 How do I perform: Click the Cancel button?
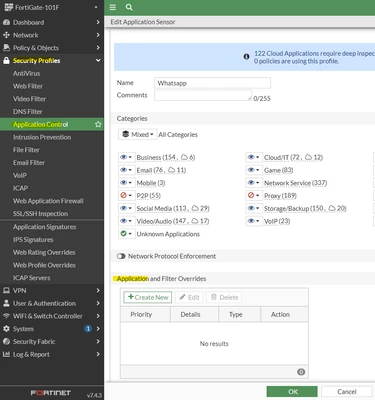(x=347, y=392)
